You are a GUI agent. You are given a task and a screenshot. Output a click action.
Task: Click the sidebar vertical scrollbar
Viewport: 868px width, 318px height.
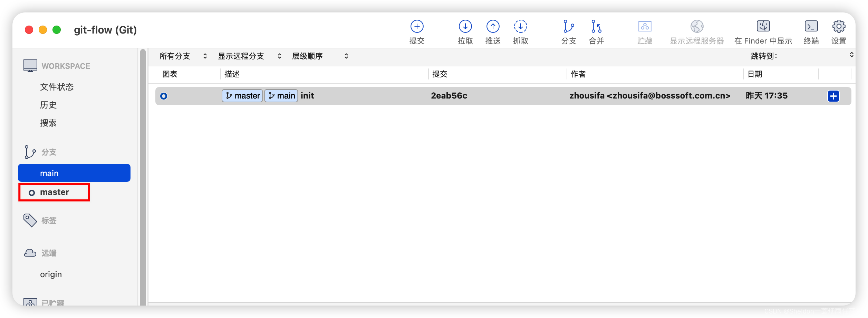pyautogui.click(x=143, y=177)
